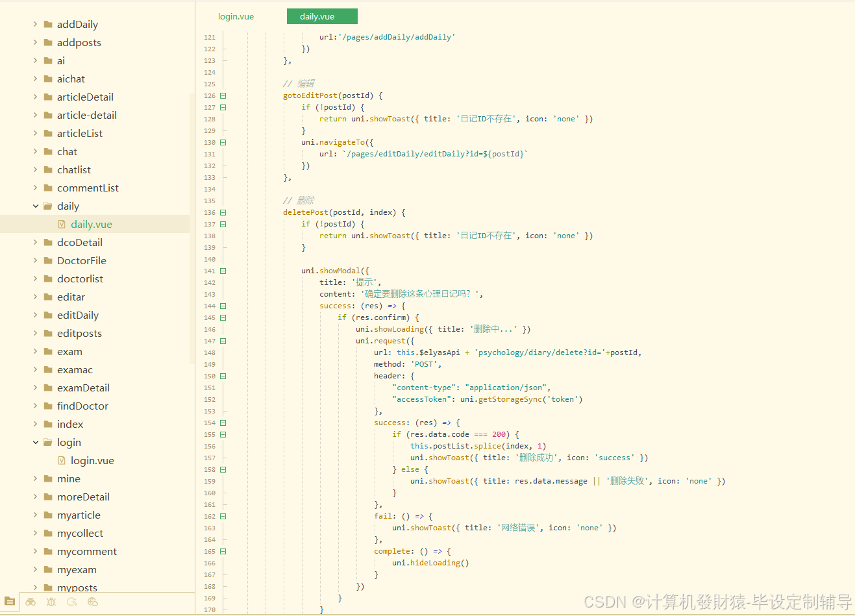Viewport: 855px width, 616px height.
Task: Open login.vue in the file tree
Action: tap(92, 460)
